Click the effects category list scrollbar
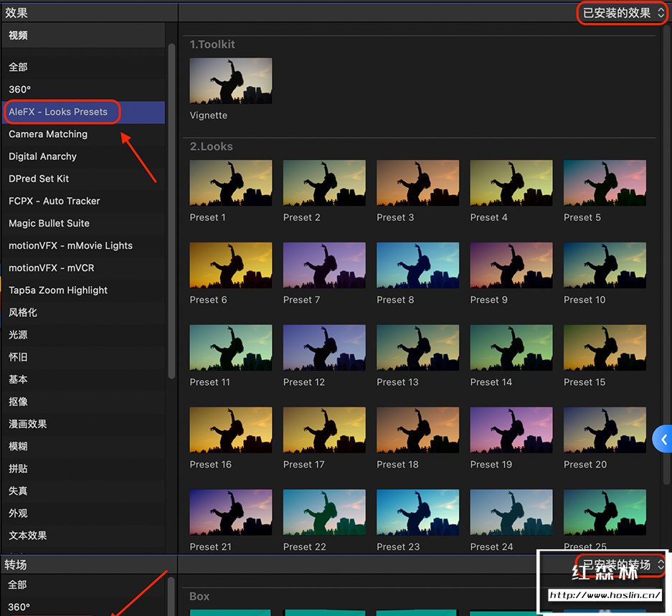 point(171,211)
